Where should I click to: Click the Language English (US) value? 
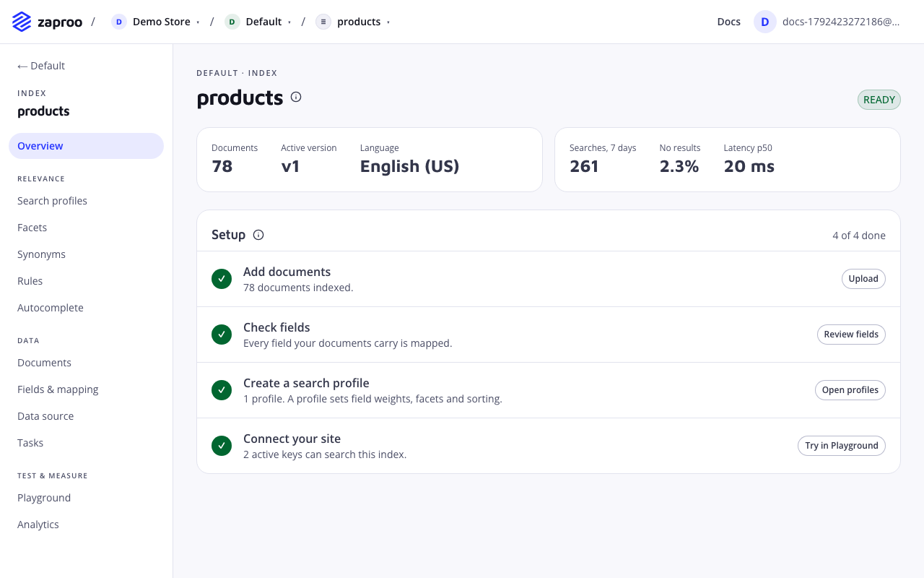pos(410,166)
